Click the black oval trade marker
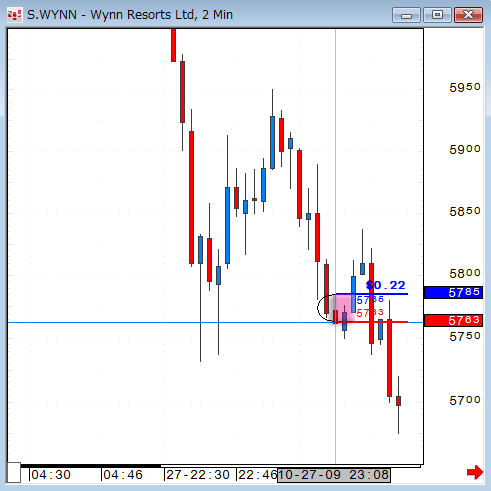This screenshot has height=491, width=491. coord(326,308)
